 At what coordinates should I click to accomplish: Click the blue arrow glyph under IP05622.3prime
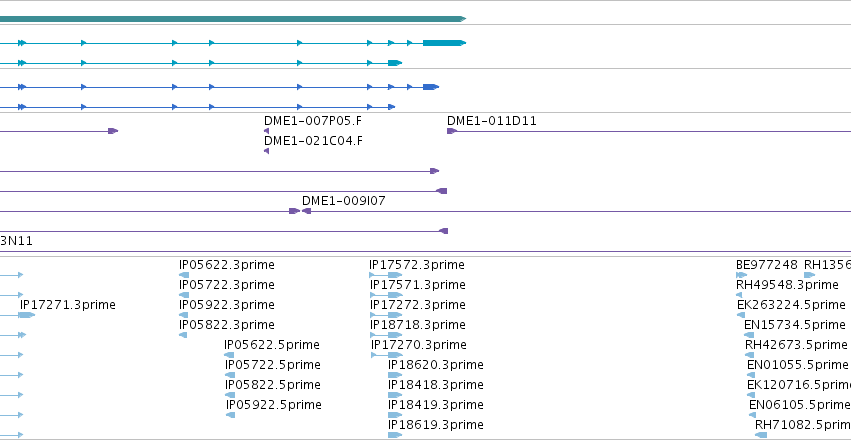[183, 275]
